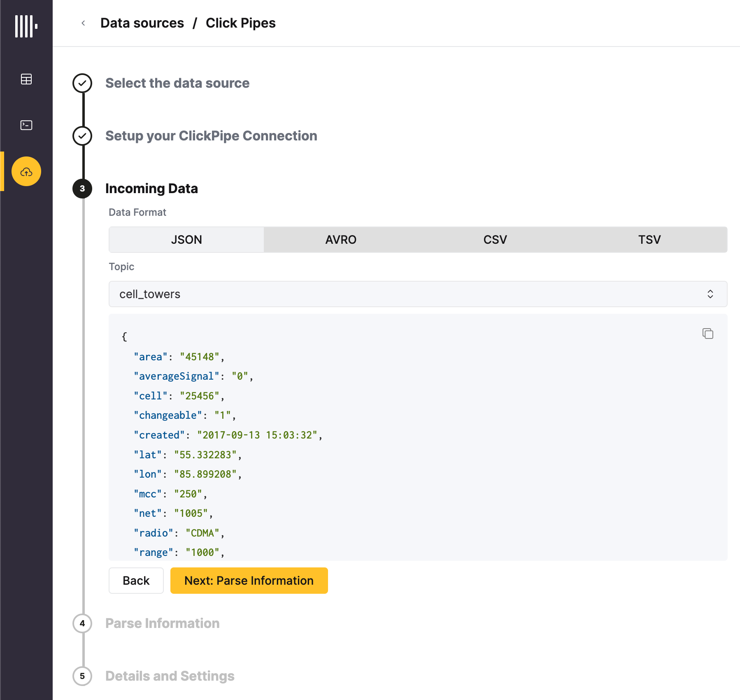
Task: Click the "created" timestamp value line
Action: coord(228,435)
